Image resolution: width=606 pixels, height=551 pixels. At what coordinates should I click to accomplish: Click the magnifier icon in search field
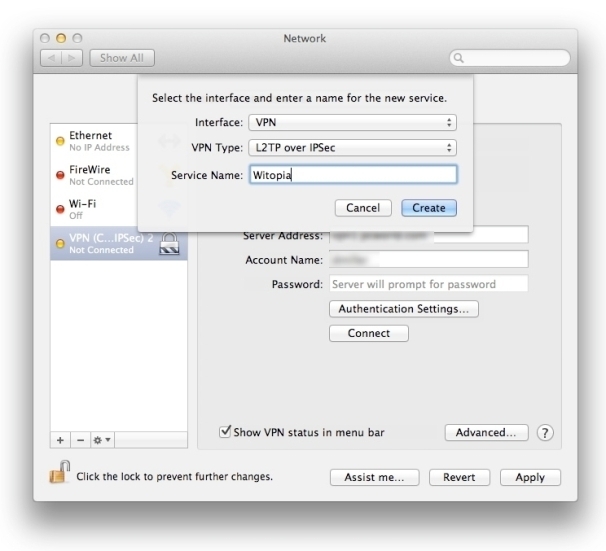coord(460,58)
